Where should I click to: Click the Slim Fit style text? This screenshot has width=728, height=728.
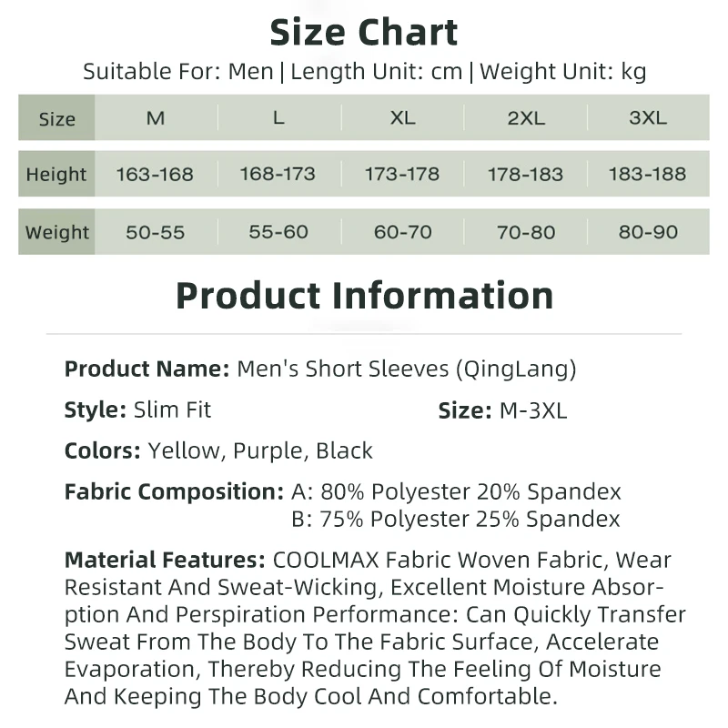(172, 410)
